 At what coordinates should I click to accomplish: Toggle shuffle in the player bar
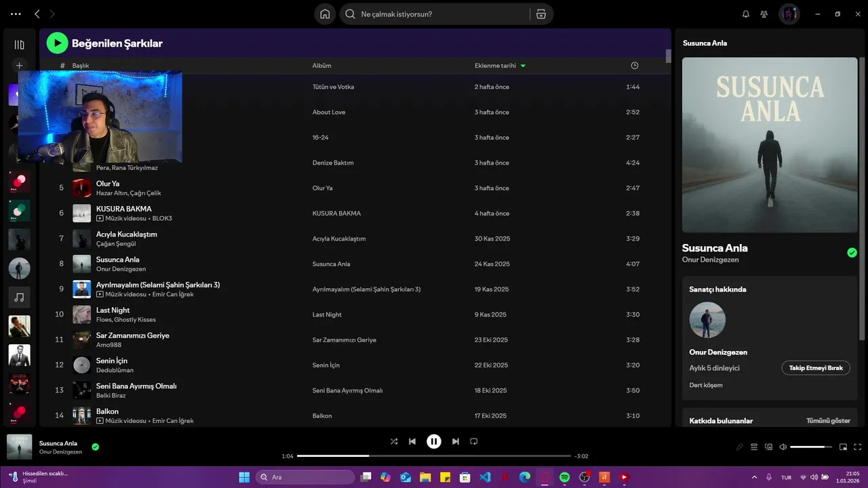click(394, 441)
